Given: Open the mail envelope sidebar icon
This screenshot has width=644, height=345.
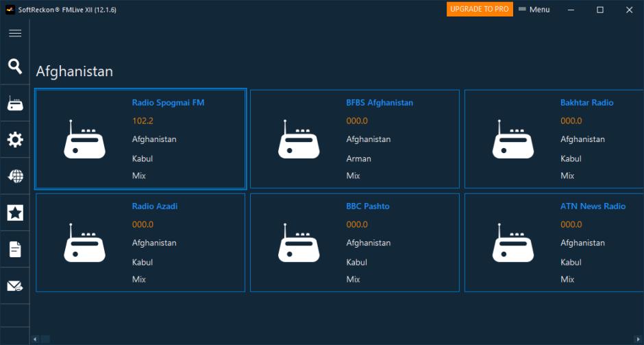Looking at the screenshot, I should pyautogui.click(x=15, y=286).
